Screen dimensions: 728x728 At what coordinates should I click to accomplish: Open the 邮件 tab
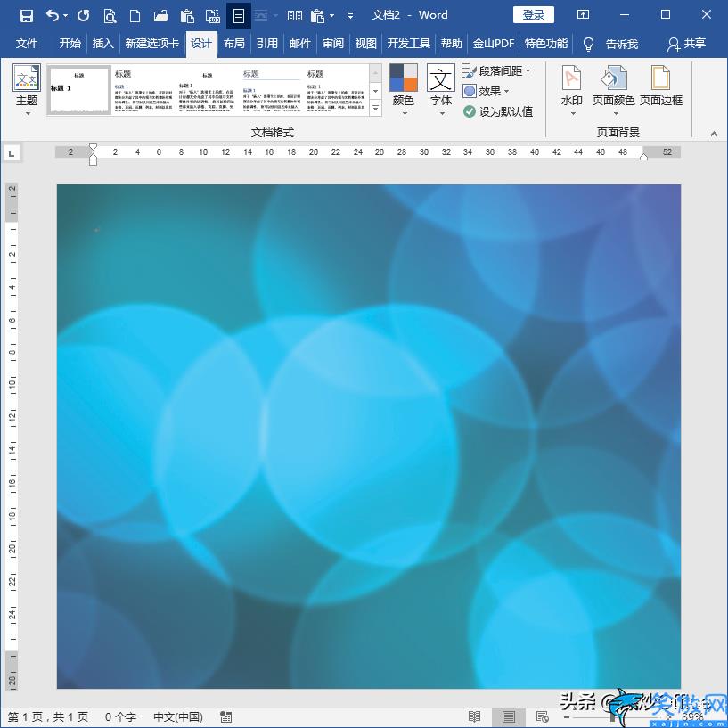300,44
